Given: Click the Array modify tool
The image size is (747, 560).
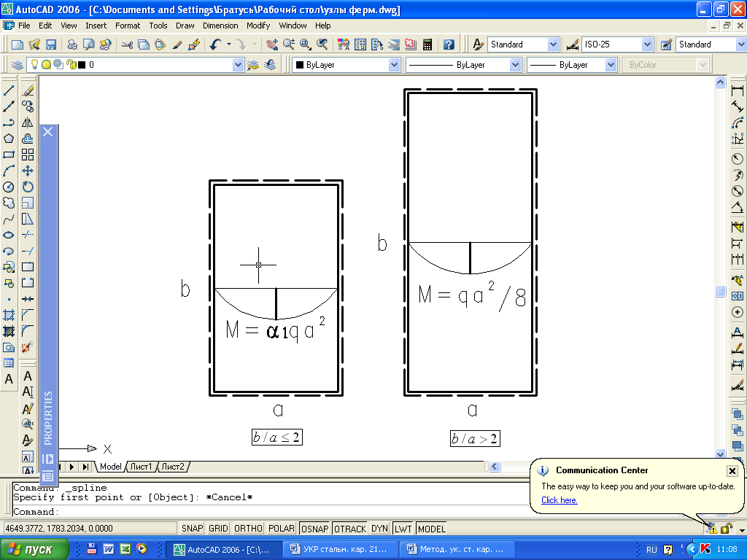Looking at the screenshot, I should 28,155.
